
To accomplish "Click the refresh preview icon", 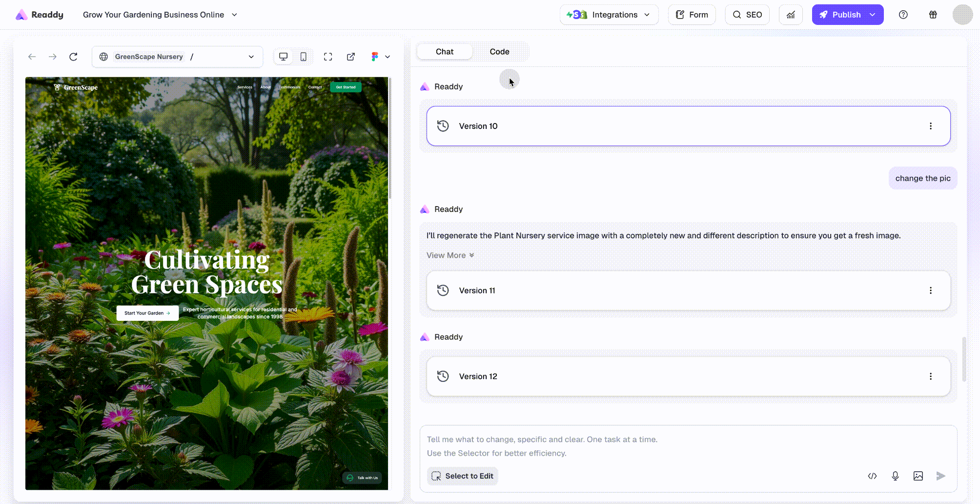I will pos(73,57).
